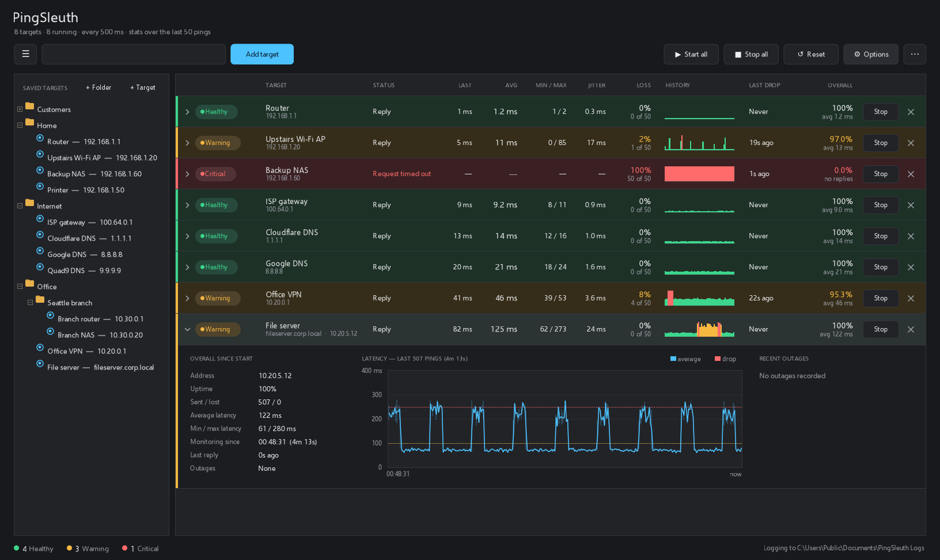
Task: Expand the Office VPN row details
Action: (x=187, y=298)
